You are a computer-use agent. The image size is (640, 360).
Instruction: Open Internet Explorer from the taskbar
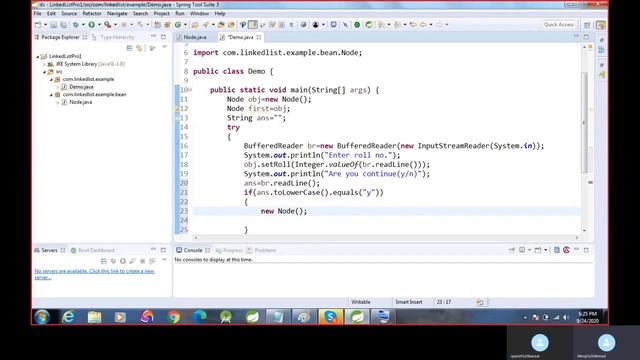68,317
